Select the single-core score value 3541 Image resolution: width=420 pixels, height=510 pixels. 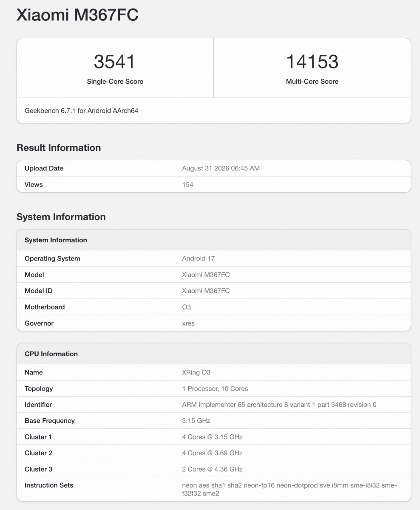pos(115,62)
